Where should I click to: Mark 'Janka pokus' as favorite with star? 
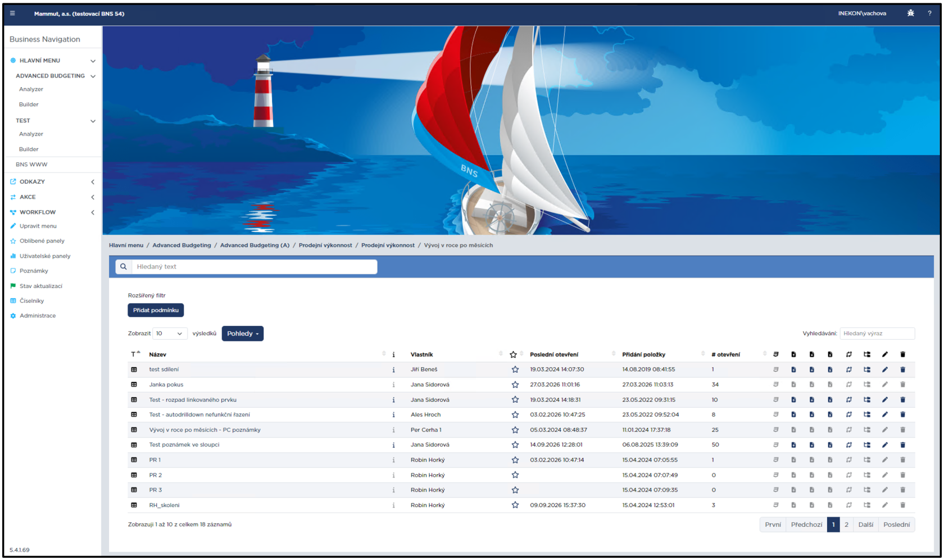tap(515, 385)
